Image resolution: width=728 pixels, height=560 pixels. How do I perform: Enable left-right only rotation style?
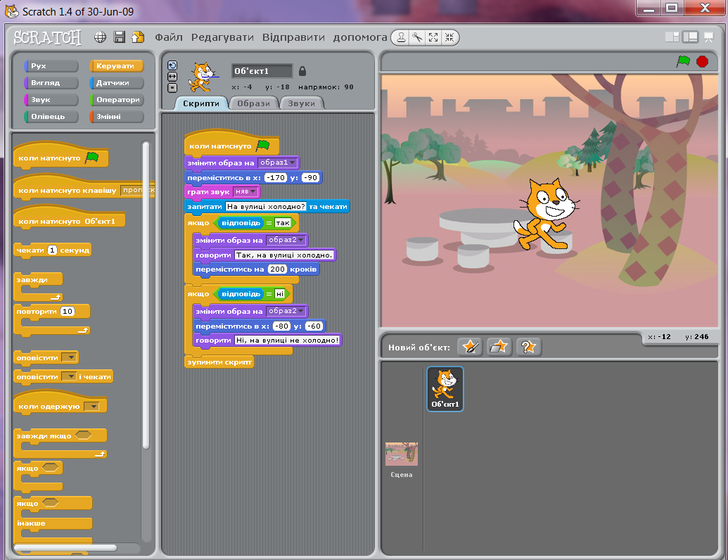172,76
